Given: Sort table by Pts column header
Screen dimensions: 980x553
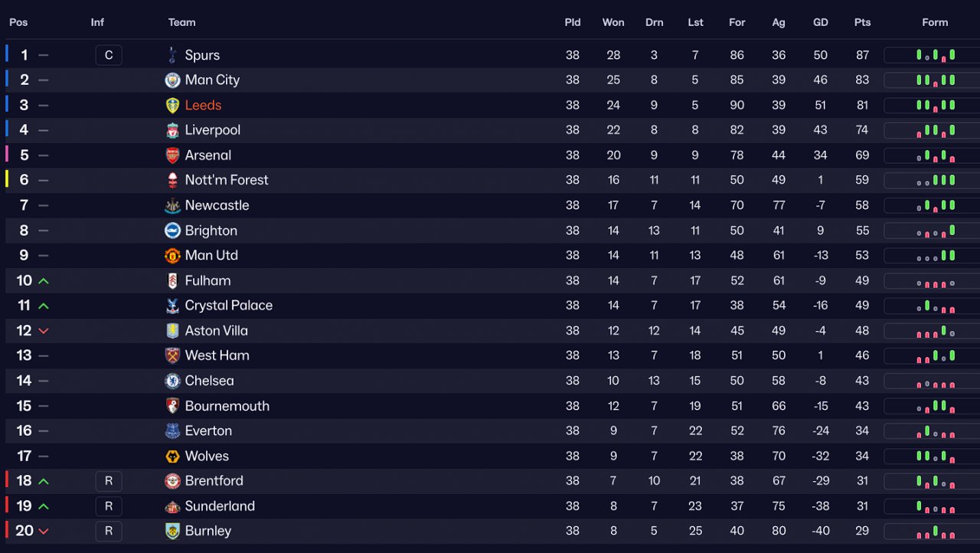Looking at the screenshot, I should (x=862, y=22).
